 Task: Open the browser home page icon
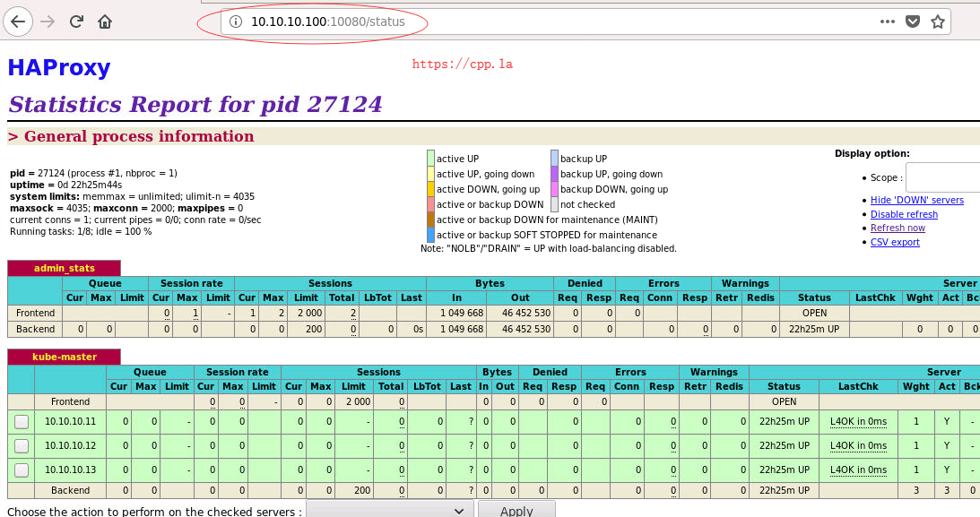[105, 22]
